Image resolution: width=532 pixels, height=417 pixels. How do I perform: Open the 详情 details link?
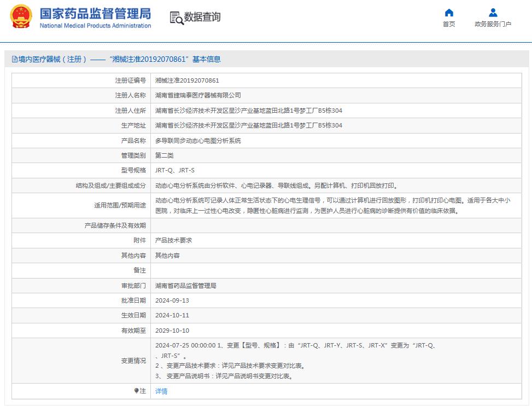point(161,391)
